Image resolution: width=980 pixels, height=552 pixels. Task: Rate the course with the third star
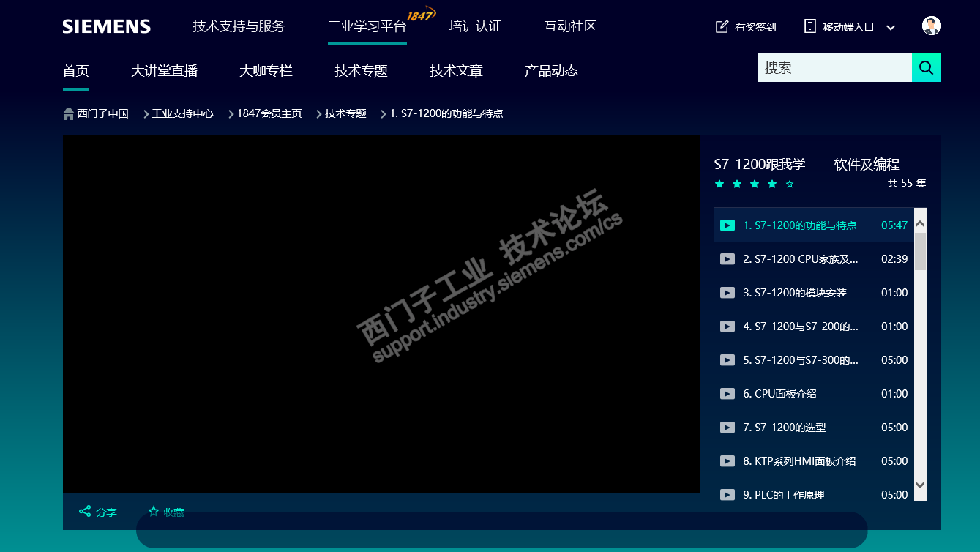coord(755,184)
